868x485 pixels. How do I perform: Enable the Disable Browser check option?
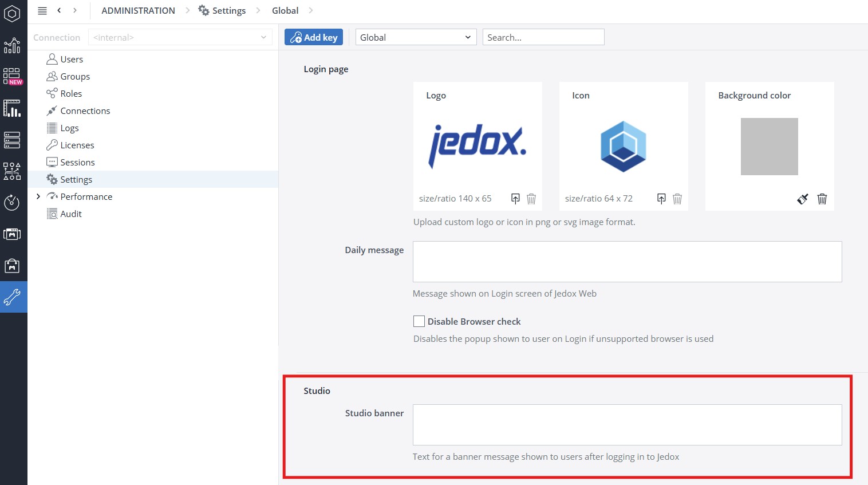coord(419,321)
